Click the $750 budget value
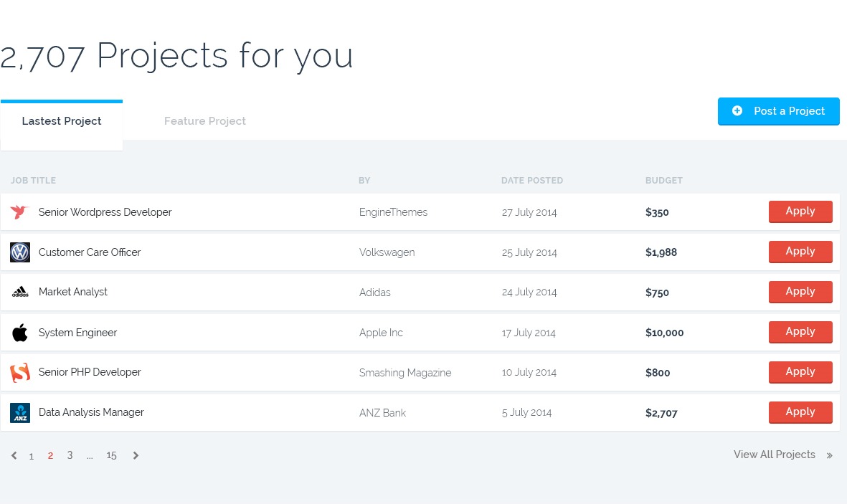This screenshot has width=847, height=504. (x=657, y=293)
